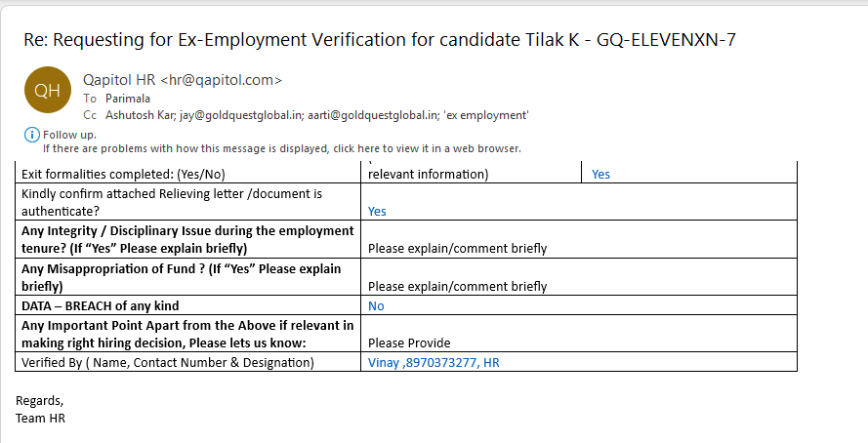Viewport: 868px width, 443px height.
Task: Click recipient Parimala in To field
Action: point(128,99)
